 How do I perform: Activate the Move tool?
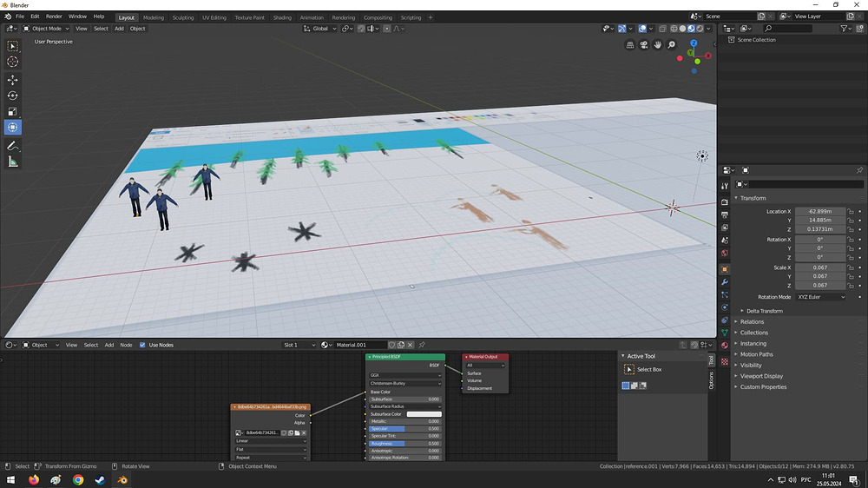[x=13, y=79]
